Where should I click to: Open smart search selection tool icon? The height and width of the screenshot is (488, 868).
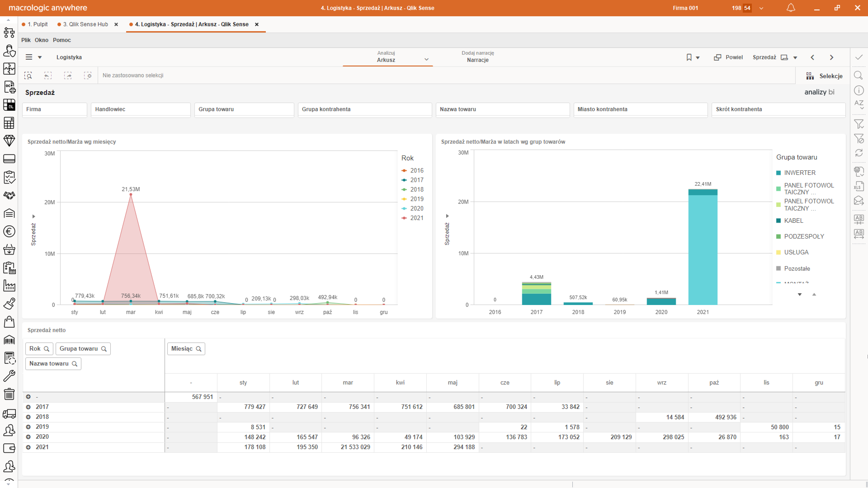[x=28, y=75]
